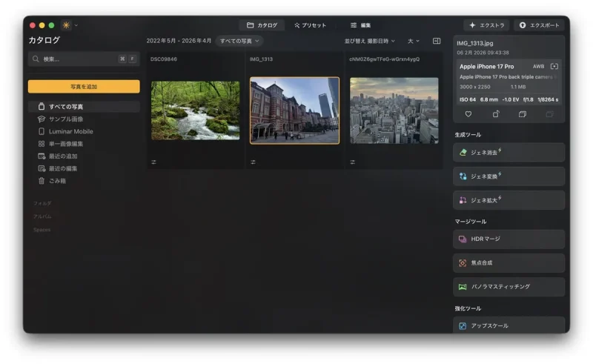Image resolution: width=593 pixels, height=364 pixels.
Task: Switch to the 編集 tab
Action: pyautogui.click(x=361, y=25)
